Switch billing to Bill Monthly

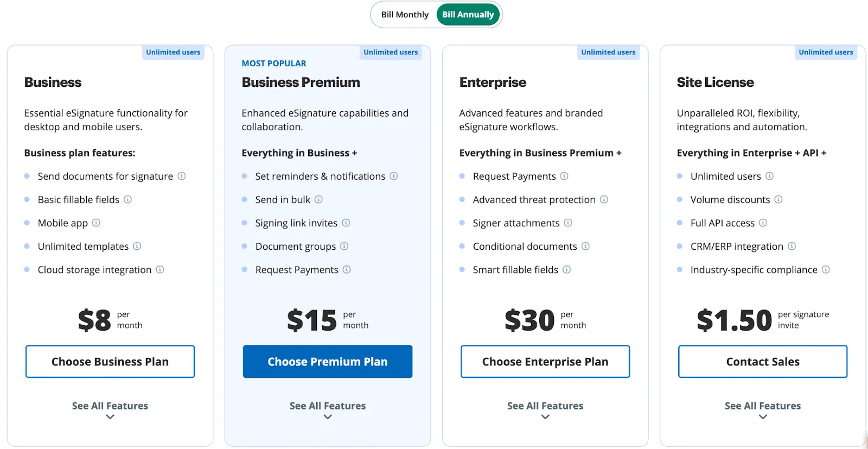point(404,14)
